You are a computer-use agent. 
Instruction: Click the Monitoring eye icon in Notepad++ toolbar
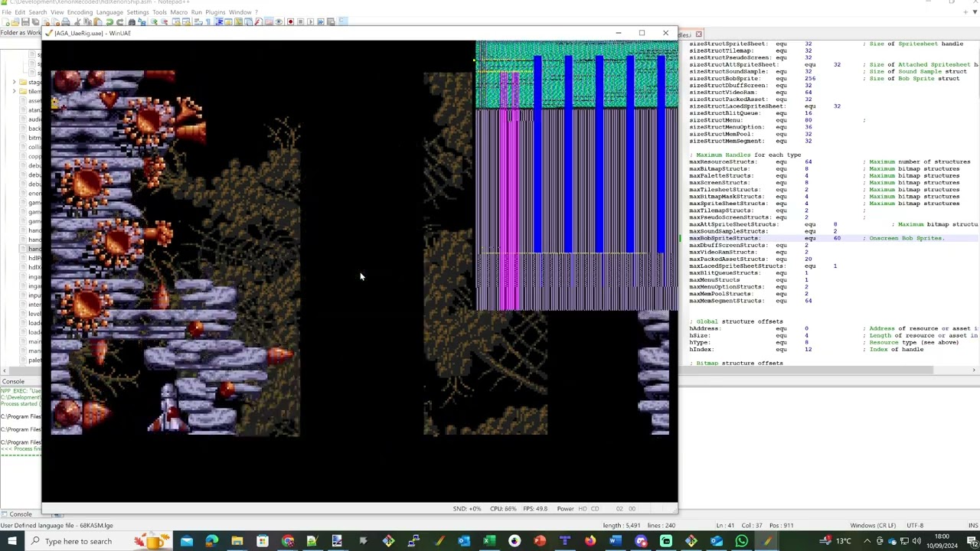pos(278,22)
